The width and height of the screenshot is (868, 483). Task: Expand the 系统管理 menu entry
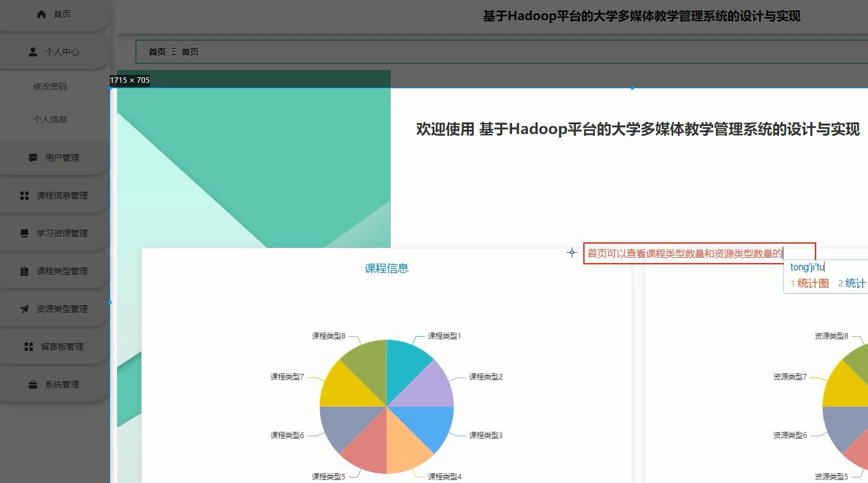(x=63, y=384)
